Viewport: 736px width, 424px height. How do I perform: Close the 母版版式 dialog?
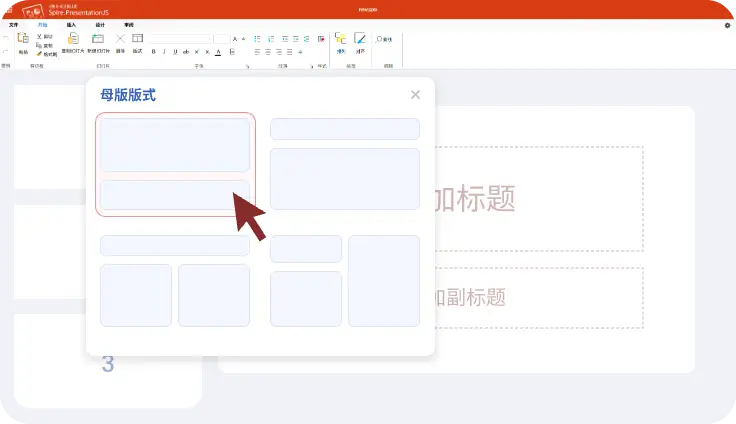tap(415, 95)
